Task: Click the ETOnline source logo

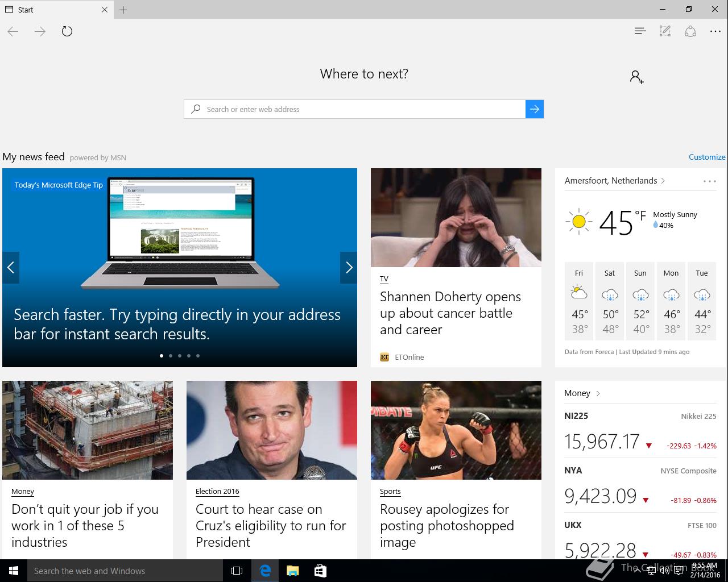Action: tap(384, 357)
